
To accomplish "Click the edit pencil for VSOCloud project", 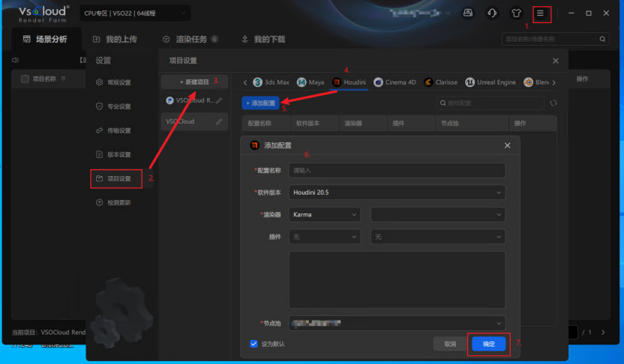I will (x=219, y=121).
